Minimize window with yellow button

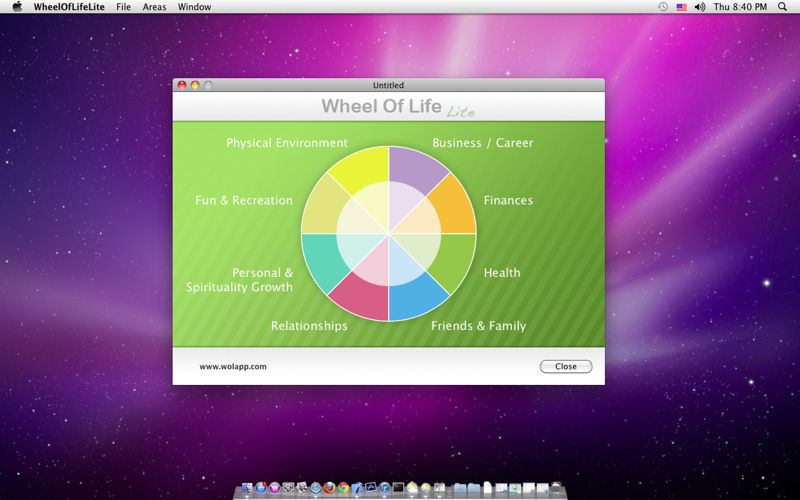coord(195,85)
